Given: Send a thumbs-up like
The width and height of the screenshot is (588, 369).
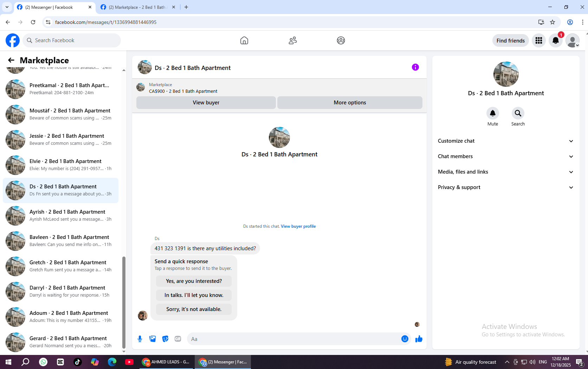Looking at the screenshot, I should 419,339.
